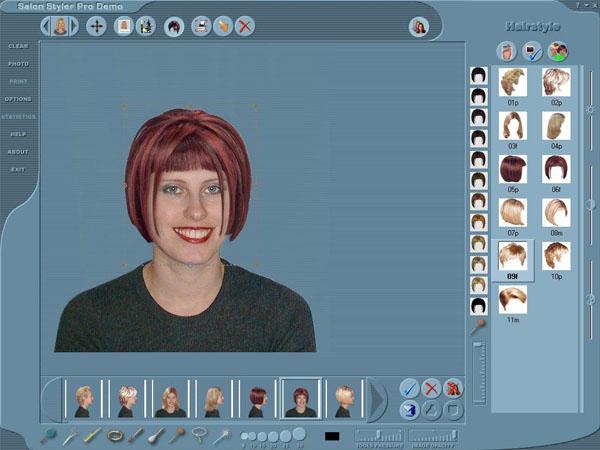The image size is (600, 450).
Task: Click the hair color category icon under Hairstyle
Action: tap(558, 50)
